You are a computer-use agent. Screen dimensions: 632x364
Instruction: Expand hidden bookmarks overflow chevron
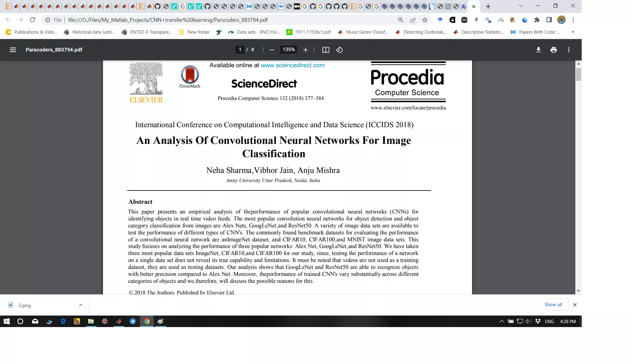[x=573, y=32]
